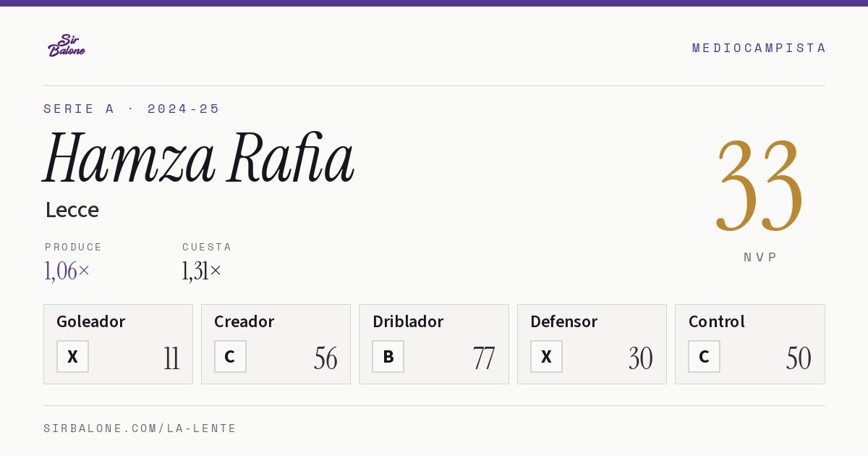Click the Defensor score 30
The height and width of the screenshot is (456, 868).
(x=641, y=358)
